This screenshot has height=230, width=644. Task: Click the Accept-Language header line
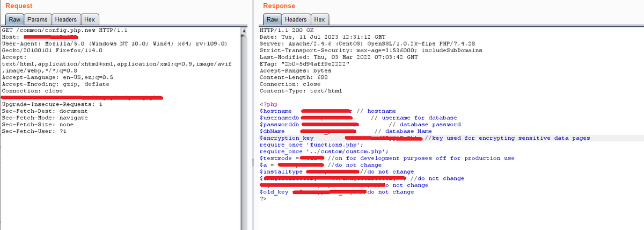click(57, 77)
